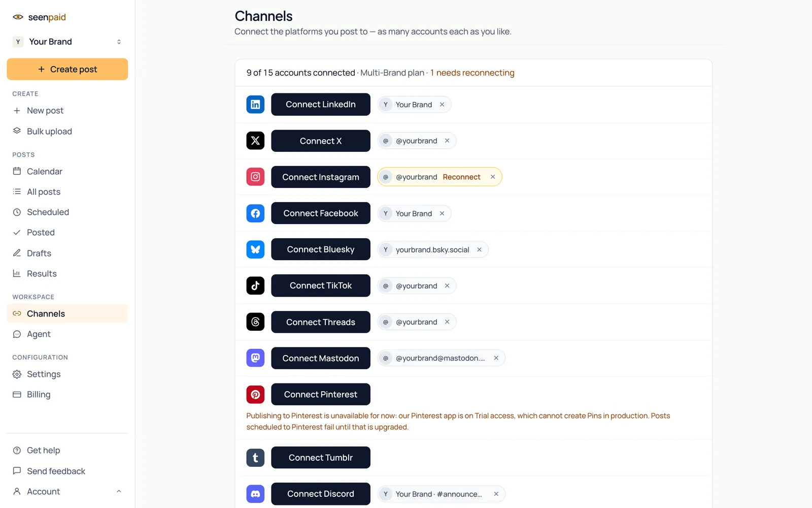Open Agent page
Image resolution: width=812 pixels, height=508 pixels.
pos(67,334)
